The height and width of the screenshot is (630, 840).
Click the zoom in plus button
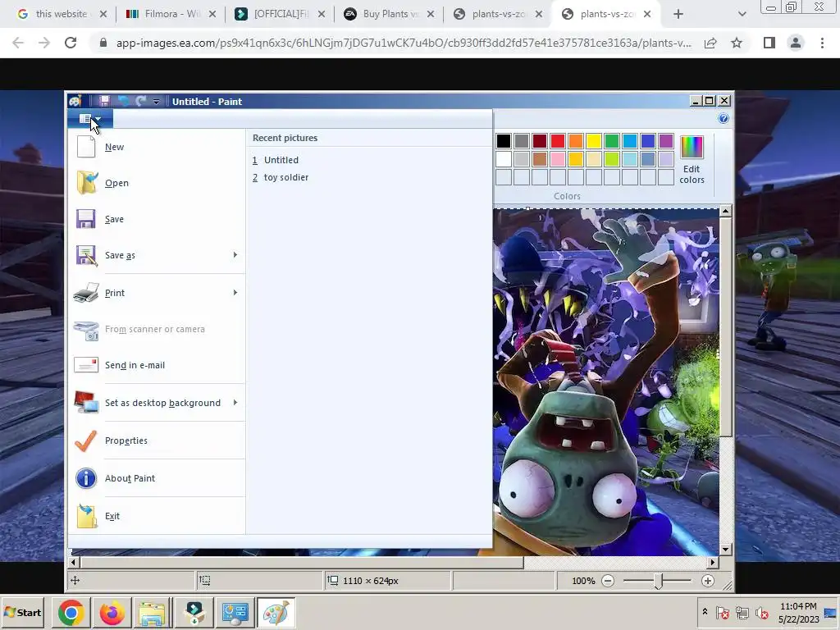click(x=708, y=581)
